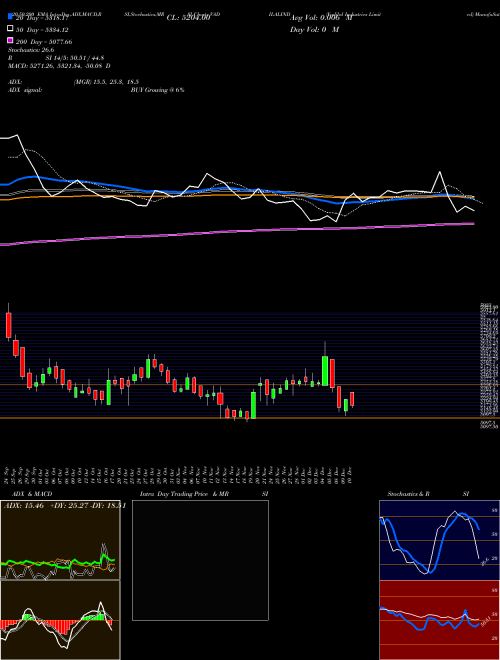Viewport: 500px width, 660px height.
Task: Click the white price line peak near the right
Action: point(440,172)
